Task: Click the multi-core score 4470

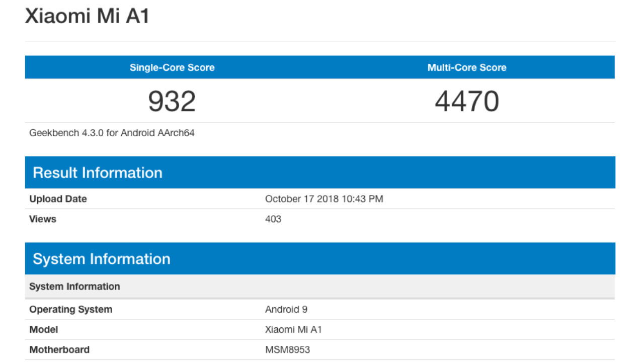Action: tap(467, 101)
